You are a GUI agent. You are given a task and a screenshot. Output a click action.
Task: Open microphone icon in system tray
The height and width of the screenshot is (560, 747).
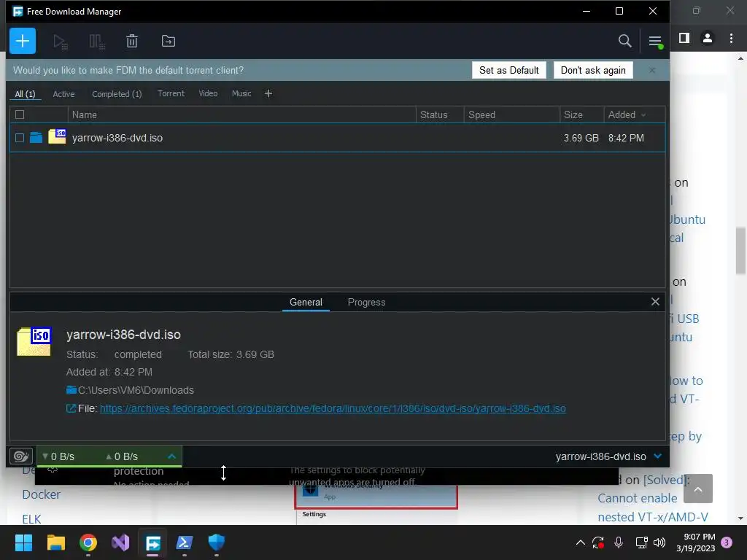click(619, 542)
